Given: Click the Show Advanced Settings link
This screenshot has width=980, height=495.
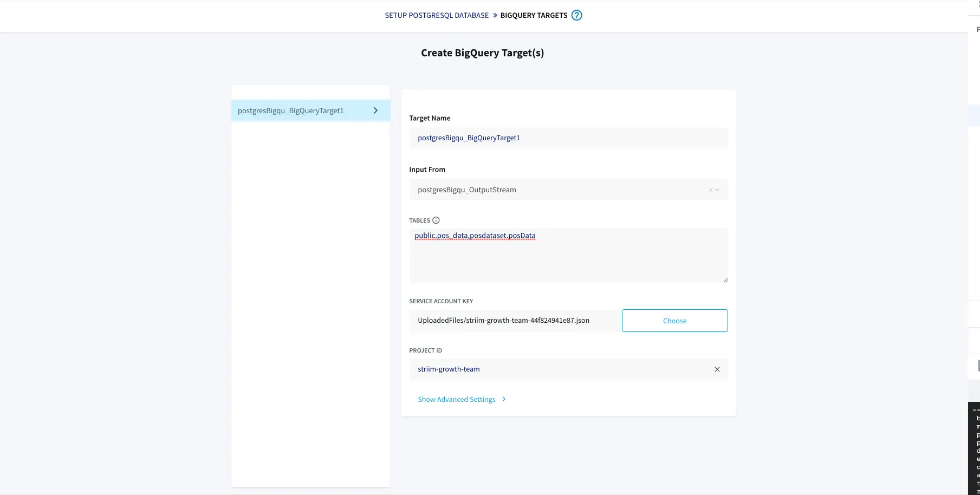Looking at the screenshot, I should pyautogui.click(x=456, y=399).
